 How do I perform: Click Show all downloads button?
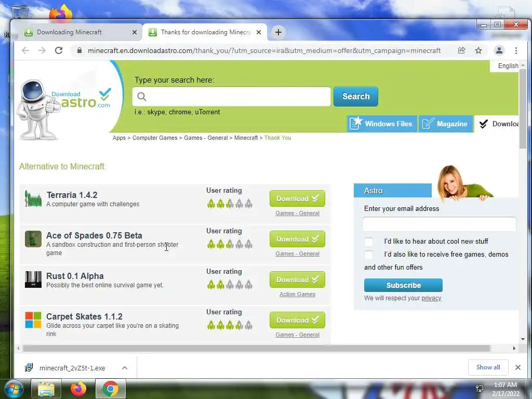click(x=488, y=367)
